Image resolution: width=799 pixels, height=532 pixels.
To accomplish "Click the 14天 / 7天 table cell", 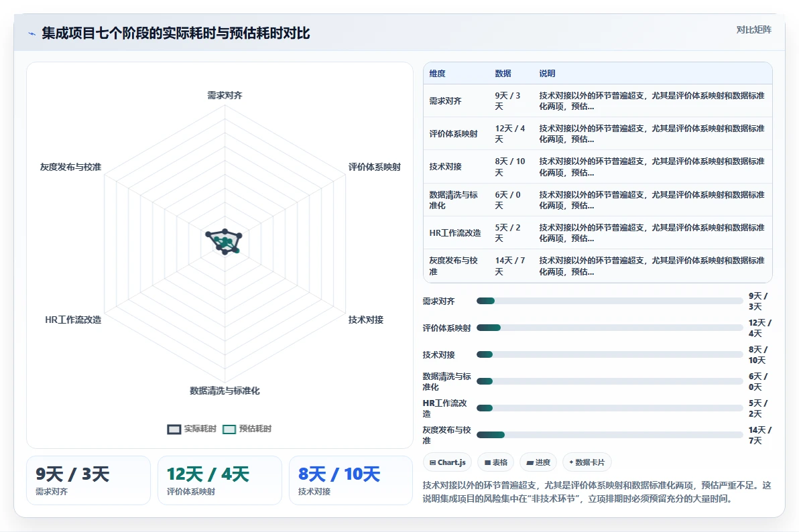I will pyautogui.click(x=510, y=266).
